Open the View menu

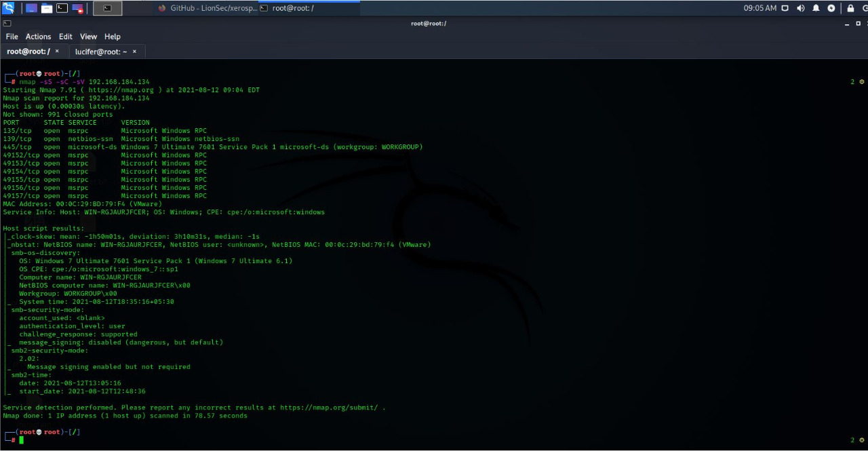pyautogui.click(x=88, y=37)
